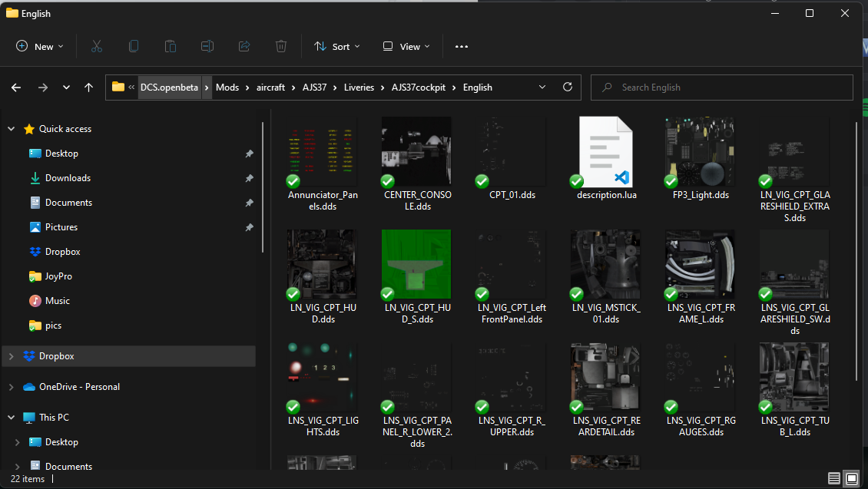Screen dimensions: 868x489
Task: Open the New item button
Action: coord(40,47)
